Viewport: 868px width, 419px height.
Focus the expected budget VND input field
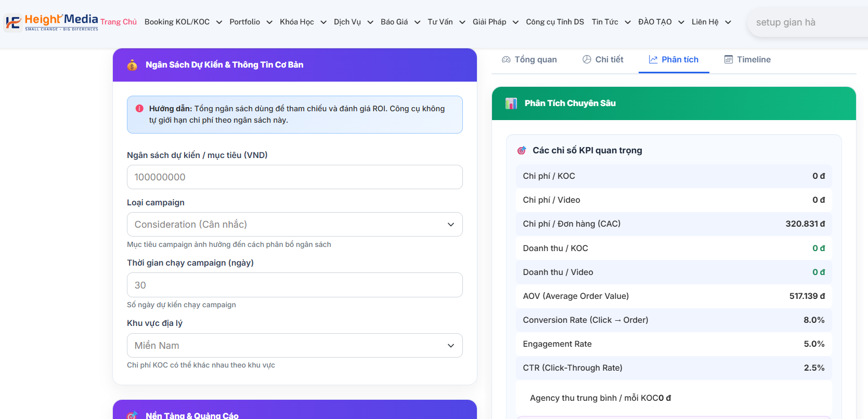[x=294, y=177]
